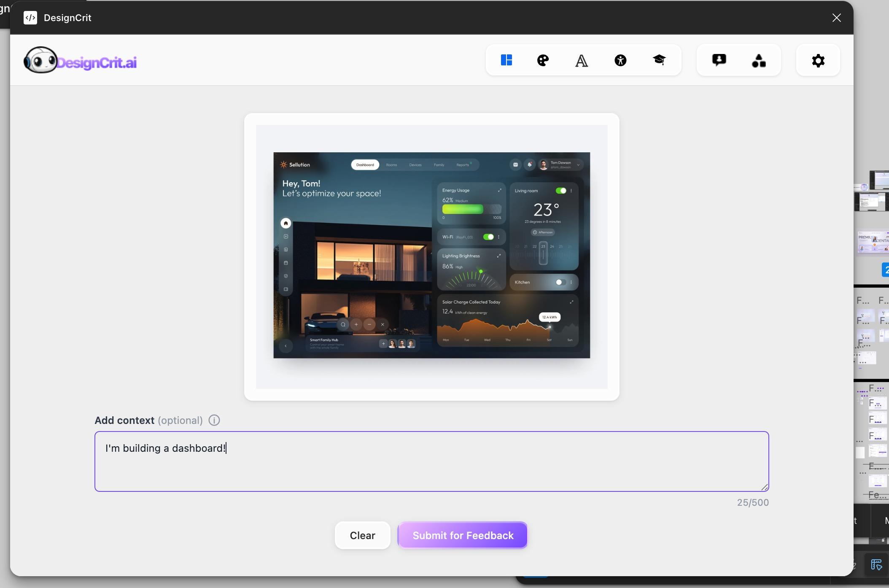
Task: Click the graduation cap learning icon
Action: [660, 60]
